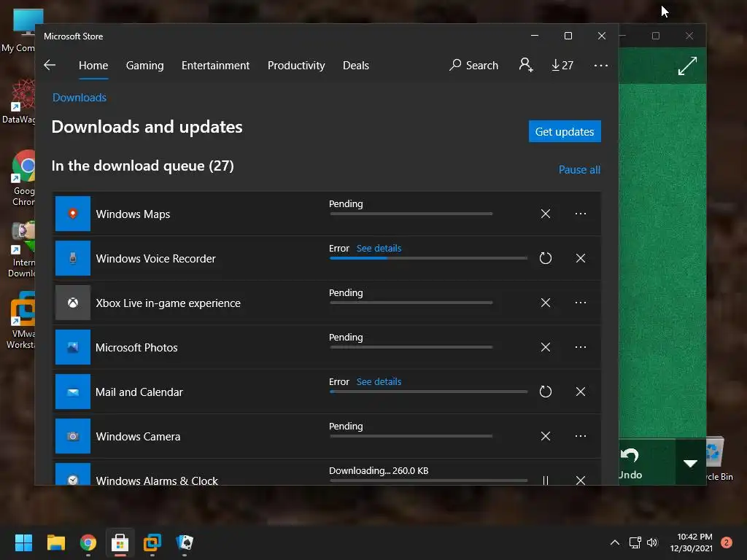Click the expand arrows in Solitaire window
The height and width of the screenshot is (560, 747).
(687, 66)
